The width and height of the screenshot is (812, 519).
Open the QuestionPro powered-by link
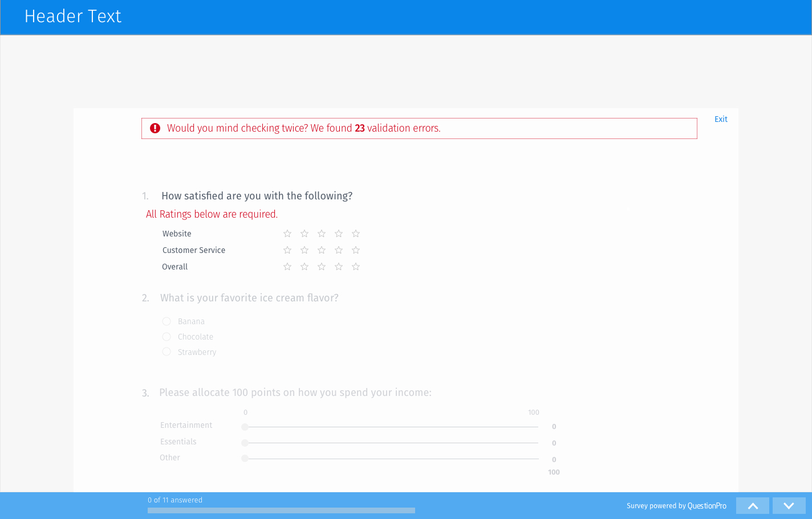[707, 506]
